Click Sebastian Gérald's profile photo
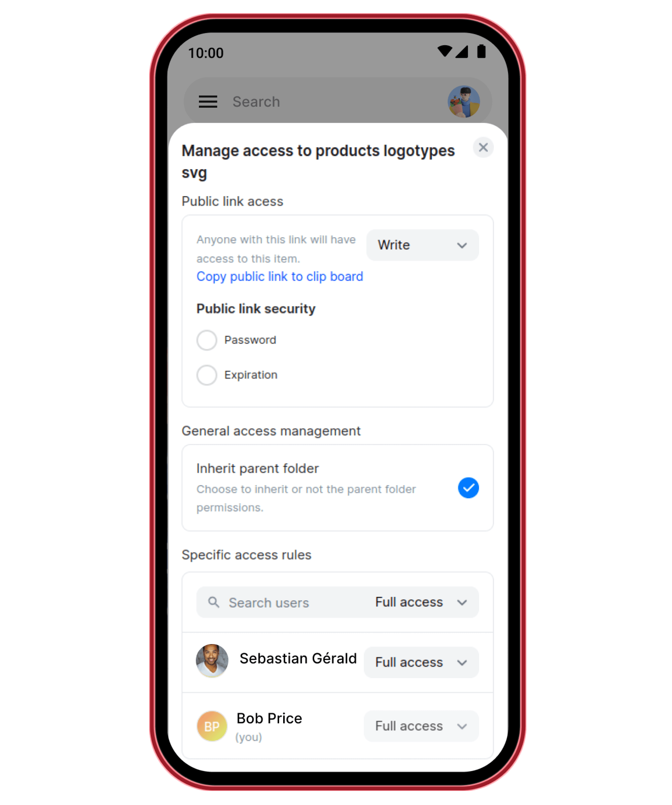The height and width of the screenshot is (805, 672). point(212,660)
